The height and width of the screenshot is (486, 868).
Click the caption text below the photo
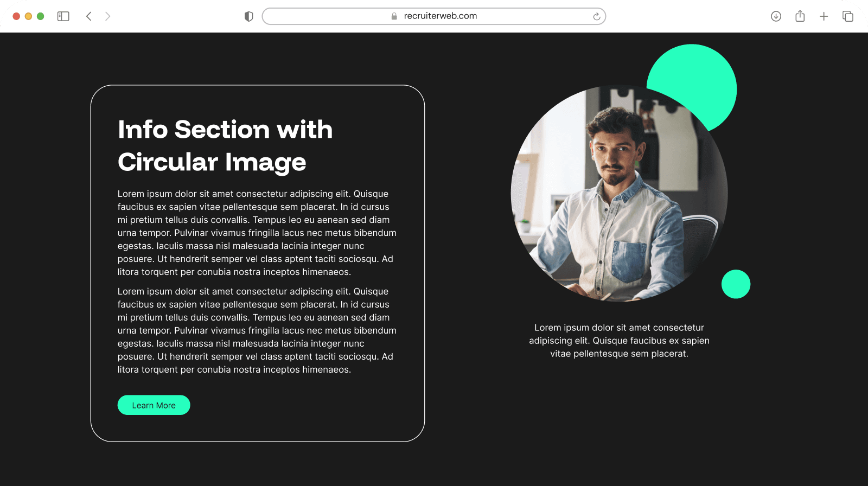click(x=619, y=341)
